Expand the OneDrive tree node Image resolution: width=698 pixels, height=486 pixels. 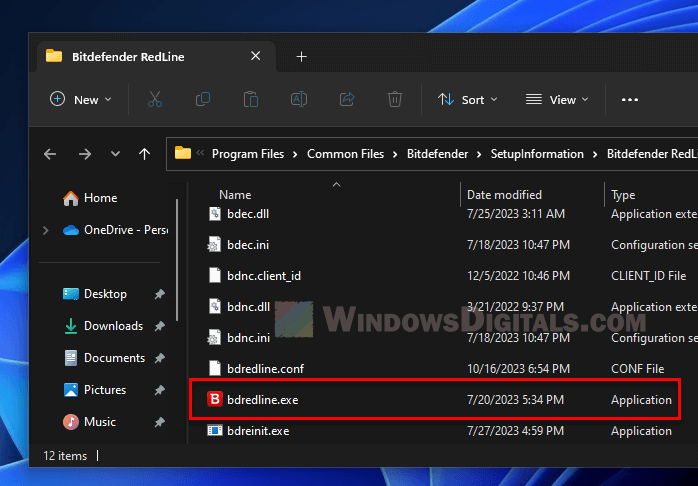click(x=45, y=230)
